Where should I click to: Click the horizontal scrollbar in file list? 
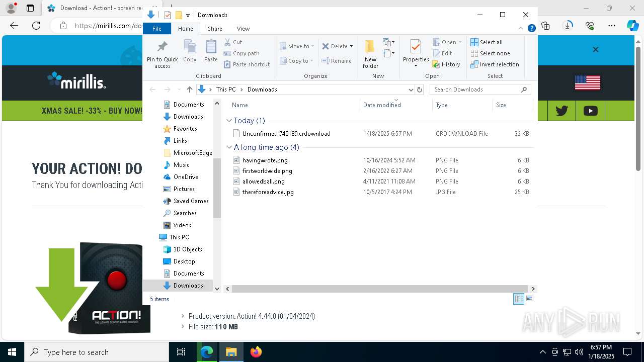coord(379,289)
